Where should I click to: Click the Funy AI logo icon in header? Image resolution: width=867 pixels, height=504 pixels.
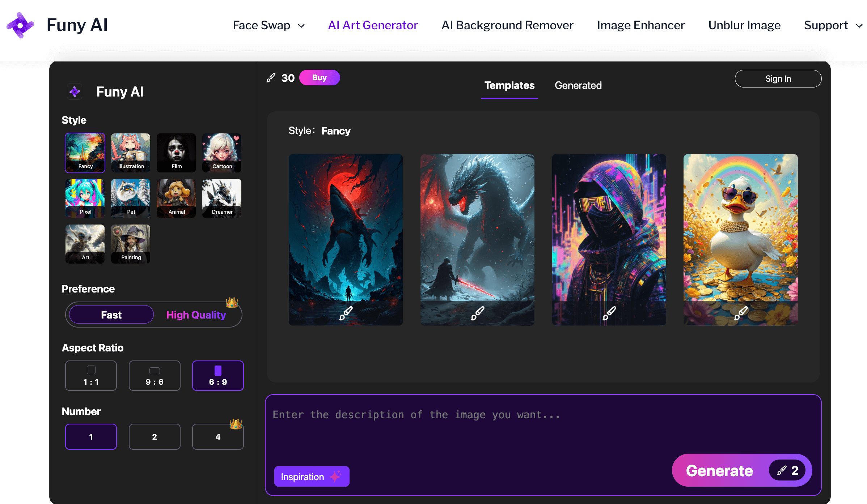pyautogui.click(x=20, y=25)
